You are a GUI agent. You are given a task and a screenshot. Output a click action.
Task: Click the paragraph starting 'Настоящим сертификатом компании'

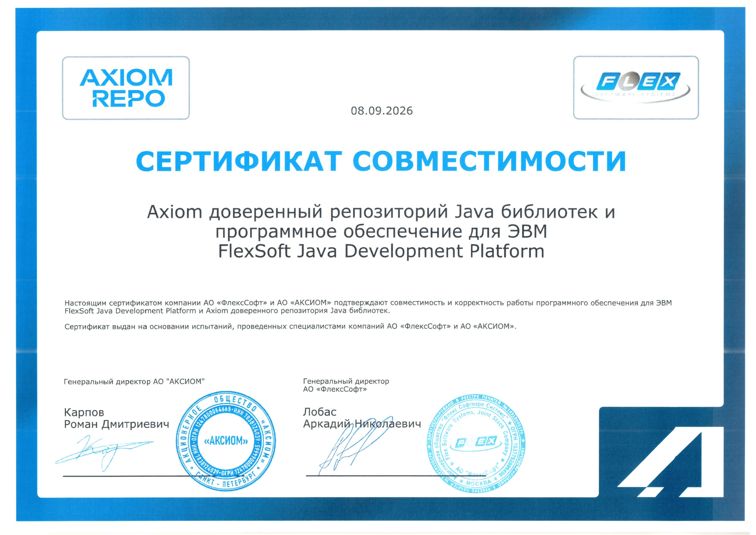pyautogui.click(x=368, y=307)
